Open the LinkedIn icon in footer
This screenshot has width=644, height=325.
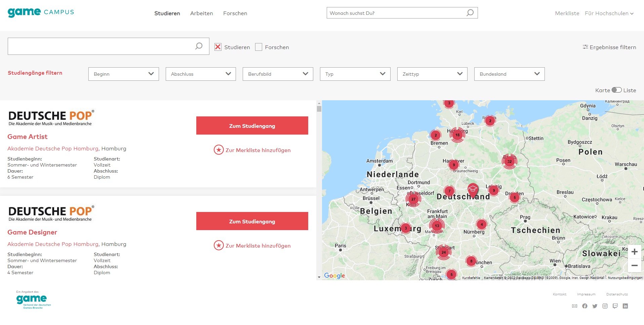tap(625, 306)
